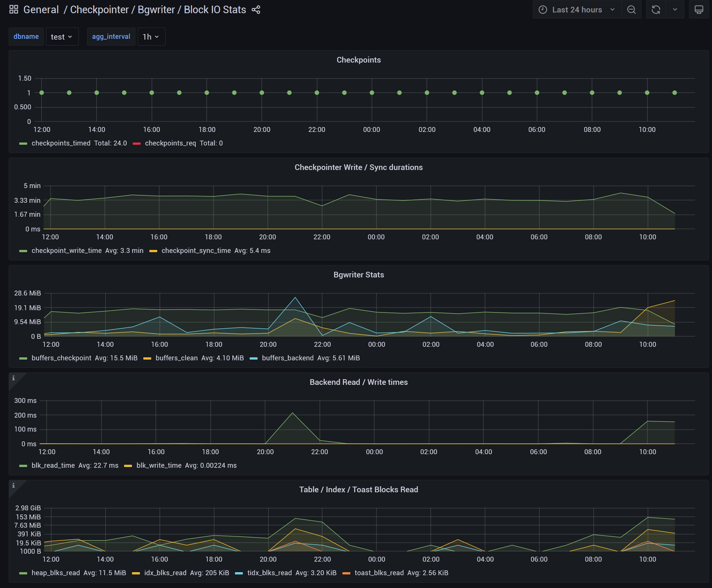Toggle checkpoint_sync_time series visibility
This screenshot has width=712, height=588.
[x=196, y=251]
